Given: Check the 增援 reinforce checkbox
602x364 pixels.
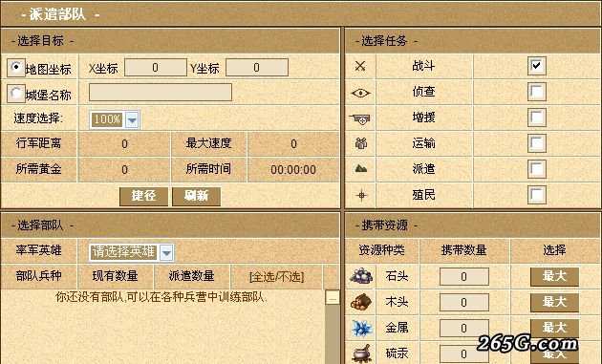Looking at the screenshot, I should point(536,118).
